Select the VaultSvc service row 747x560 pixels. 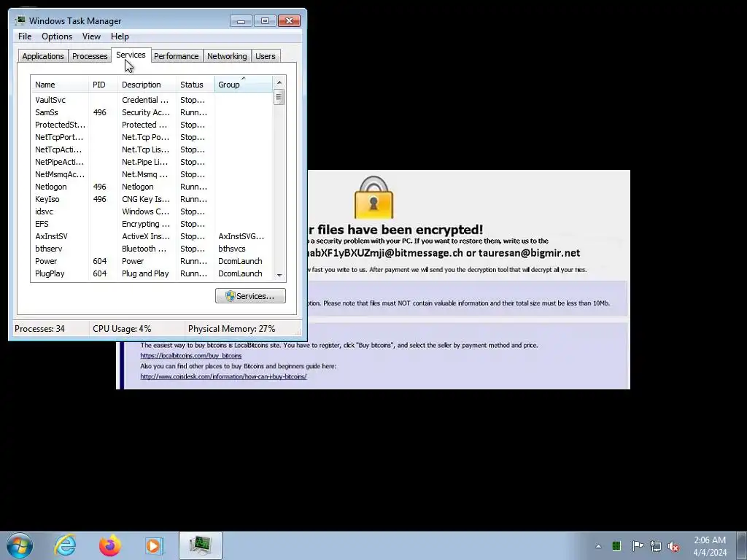coord(152,100)
